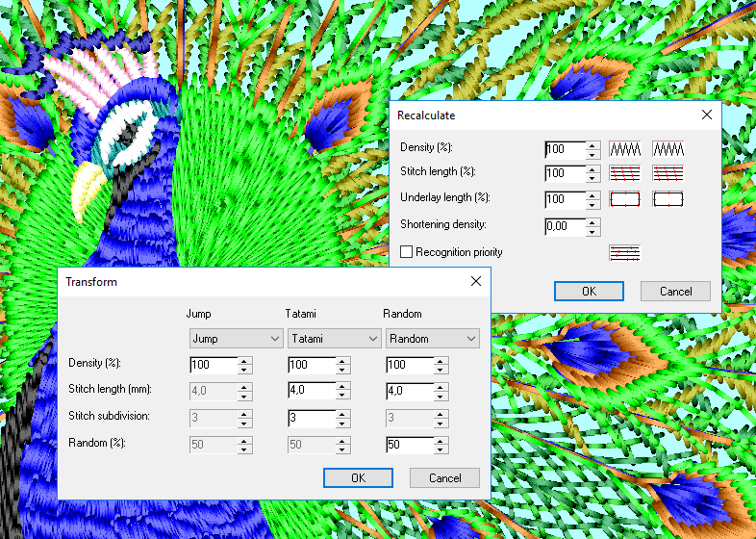
Task: Increase Recalculate Stitch length (%) value
Action: point(593,169)
